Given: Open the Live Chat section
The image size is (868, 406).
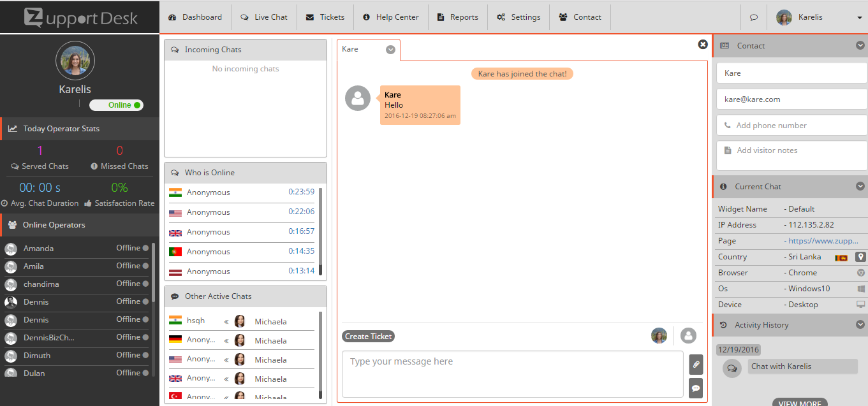Looking at the screenshot, I should click(x=264, y=17).
